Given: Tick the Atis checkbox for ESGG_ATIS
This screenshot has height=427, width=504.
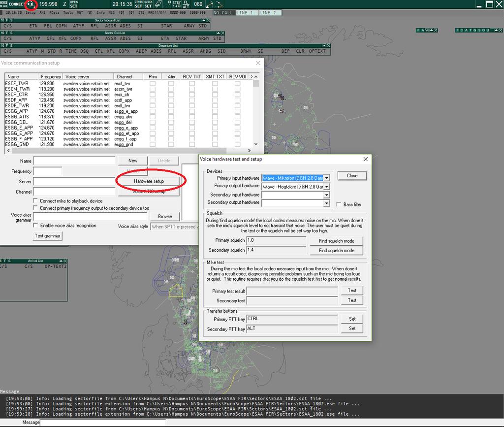Looking at the screenshot, I should tap(171, 117).
